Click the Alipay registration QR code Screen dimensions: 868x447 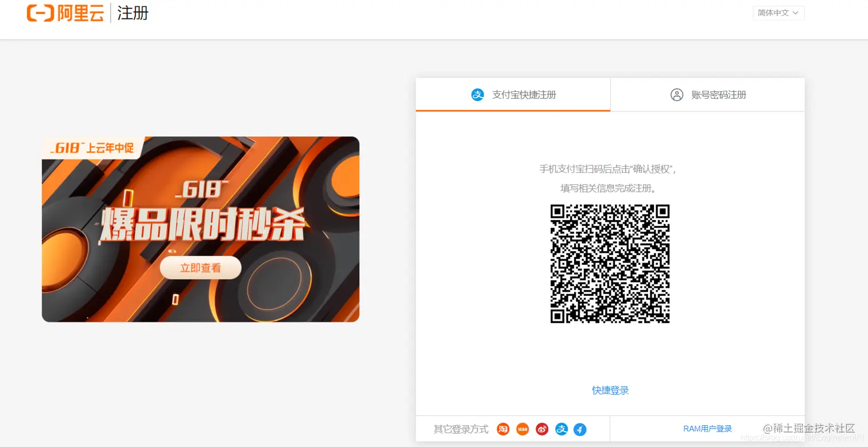pyautogui.click(x=610, y=264)
